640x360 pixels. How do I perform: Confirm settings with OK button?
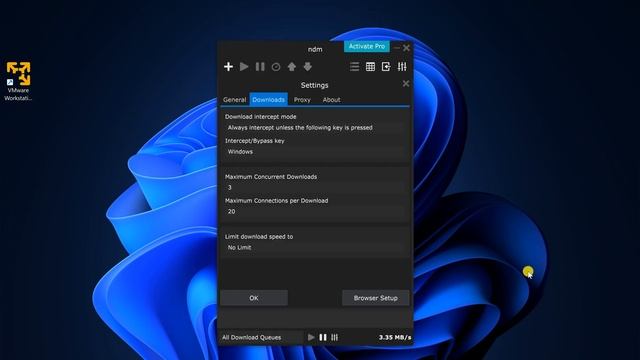point(254,298)
